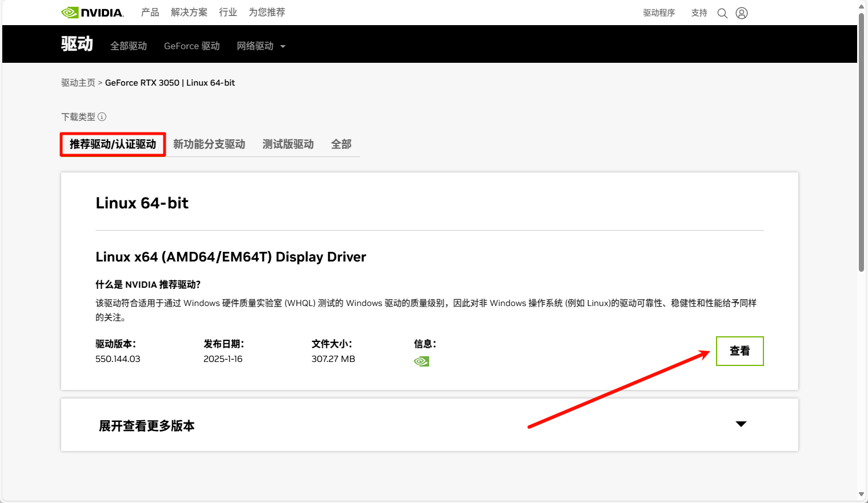Select the 全部 download type tab
868x503 pixels.
(x=341, y=144)
